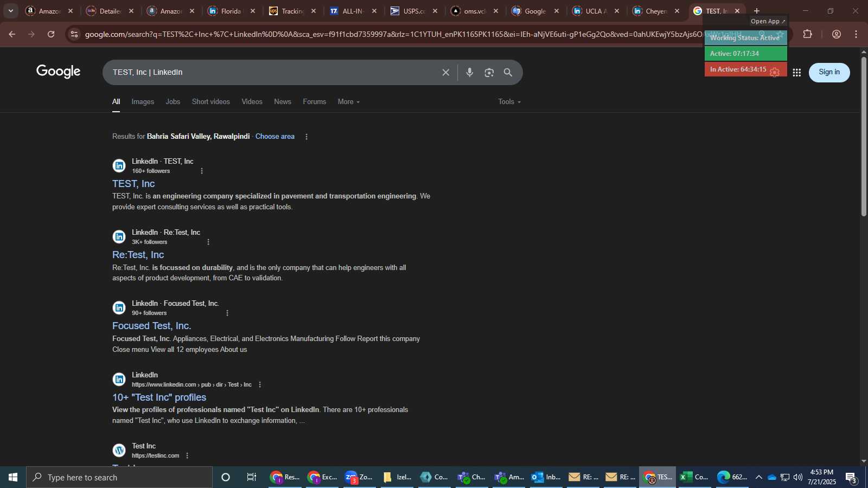This screenshot has width=868, height=488.
Task: Open more options for Focused Test, Inc. result
Action: click(227, 313)
